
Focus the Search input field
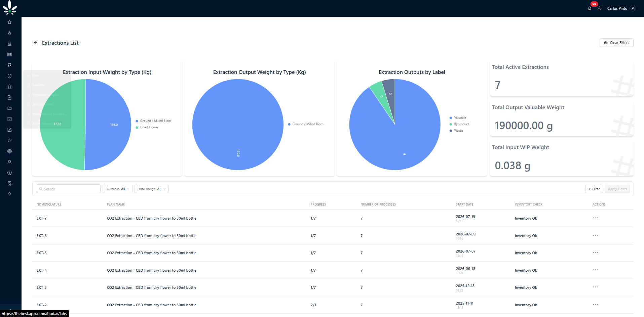click(68, 189)
